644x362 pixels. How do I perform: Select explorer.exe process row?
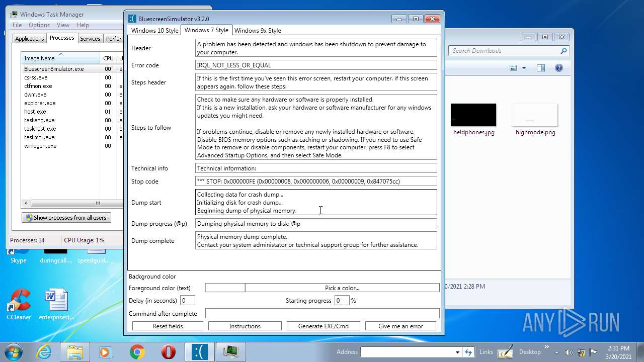click(x=72, y=103)
